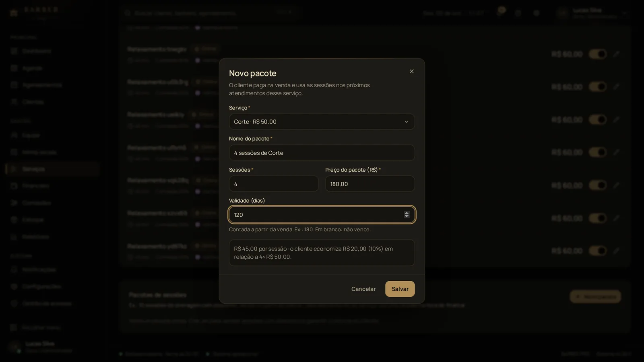The width and height of the screenshot is (644, 362).
Task: Click the Estoque sidebar icon
Action: point(14,220)
